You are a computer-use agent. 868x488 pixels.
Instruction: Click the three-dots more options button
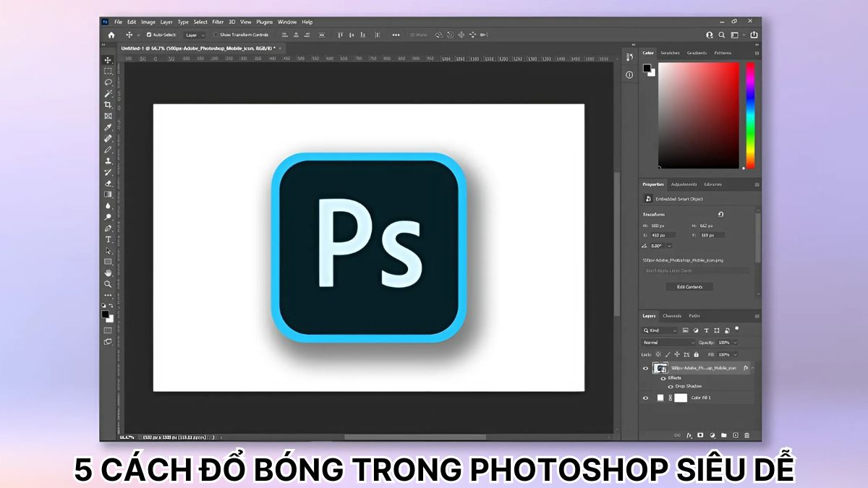[396, 35]
